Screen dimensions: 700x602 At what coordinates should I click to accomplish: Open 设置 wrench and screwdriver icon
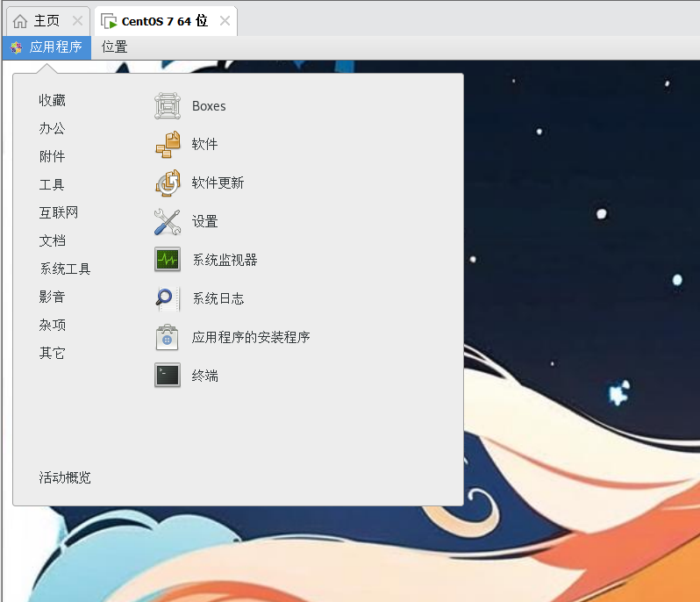tap(167, 222)
